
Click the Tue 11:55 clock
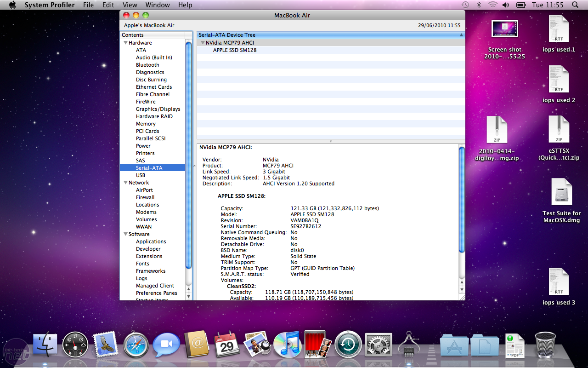click(x=548, y=5)
